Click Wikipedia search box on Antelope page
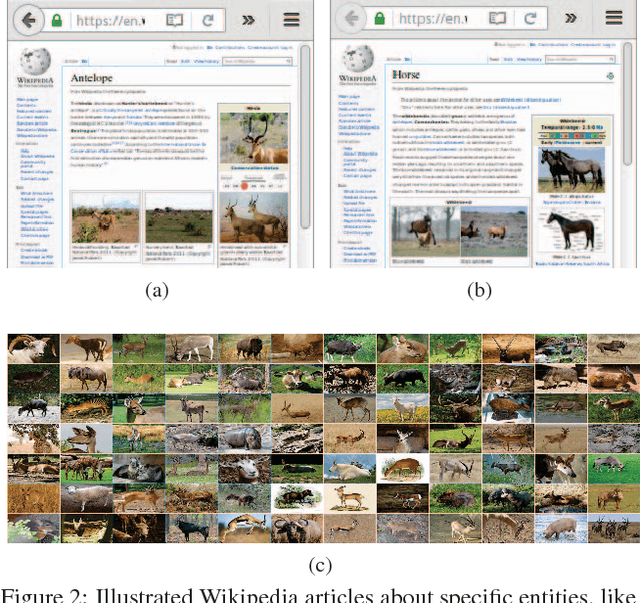Image resolution: width=640 pixels, height=603 pixels. (x=257, y=61)
